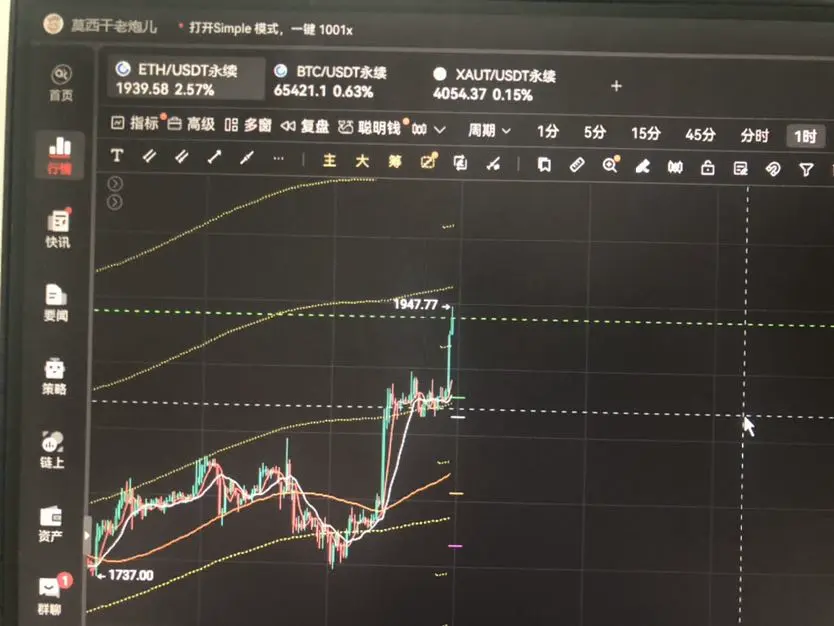Expand the first chart indicator chevron
This screenshot has height=626, width=834.
(115, 184)
